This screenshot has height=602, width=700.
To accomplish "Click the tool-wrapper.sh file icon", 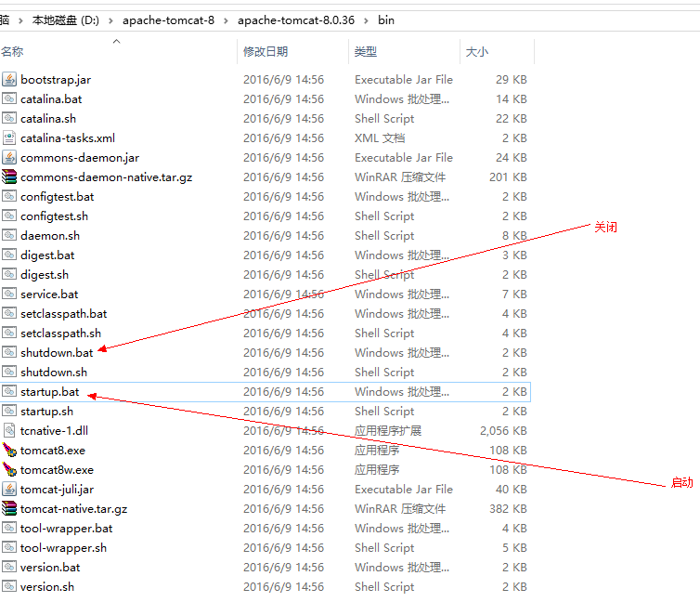I will (9, 547).
